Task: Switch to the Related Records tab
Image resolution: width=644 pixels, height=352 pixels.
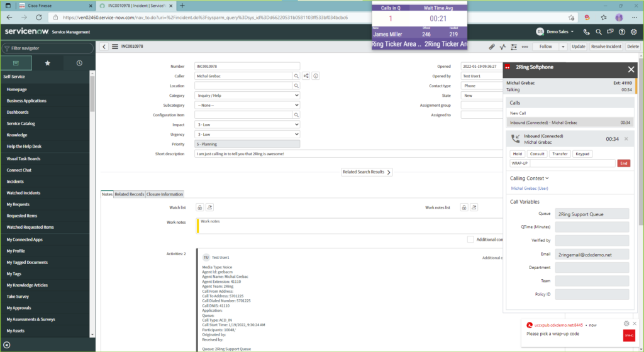Action: tap(130, 194)
